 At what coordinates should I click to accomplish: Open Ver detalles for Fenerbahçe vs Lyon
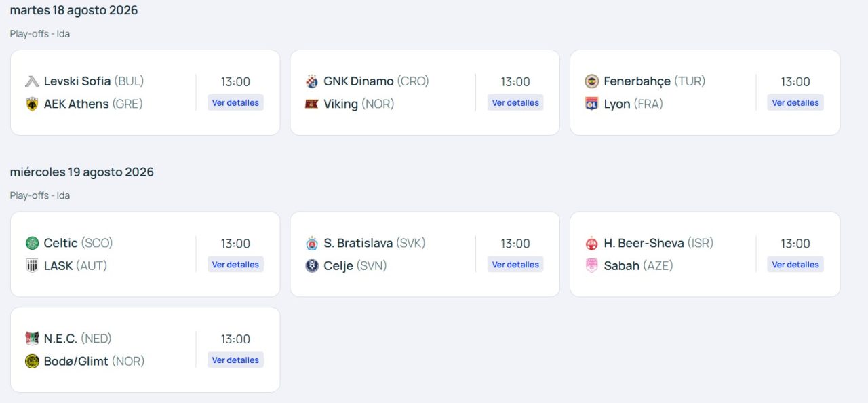pos(795,102)
